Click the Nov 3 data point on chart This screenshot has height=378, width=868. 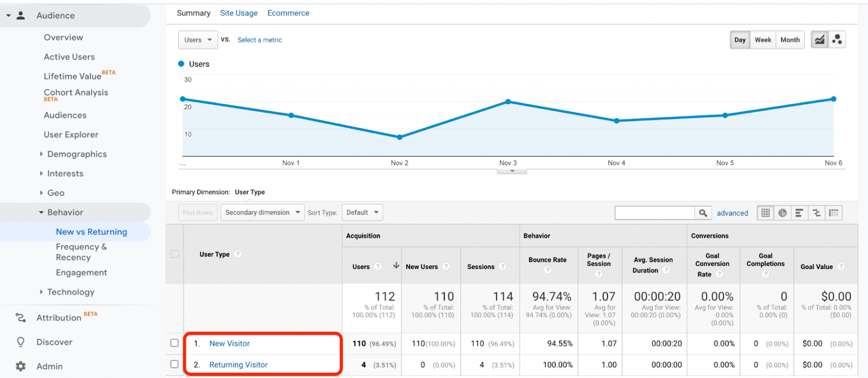click(x=508, y=101)
